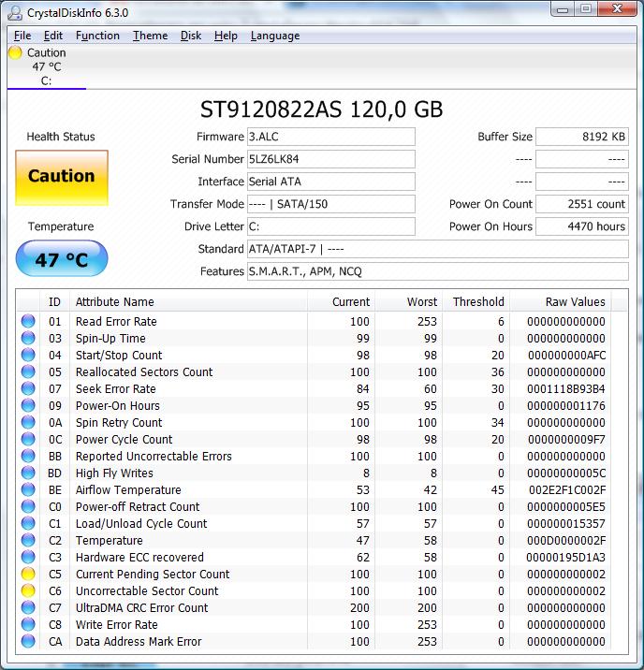Click the Buffer Size value 8192 KB
Image resolution: width=644 pixels, height=670 pixels.
coord(582,137)
